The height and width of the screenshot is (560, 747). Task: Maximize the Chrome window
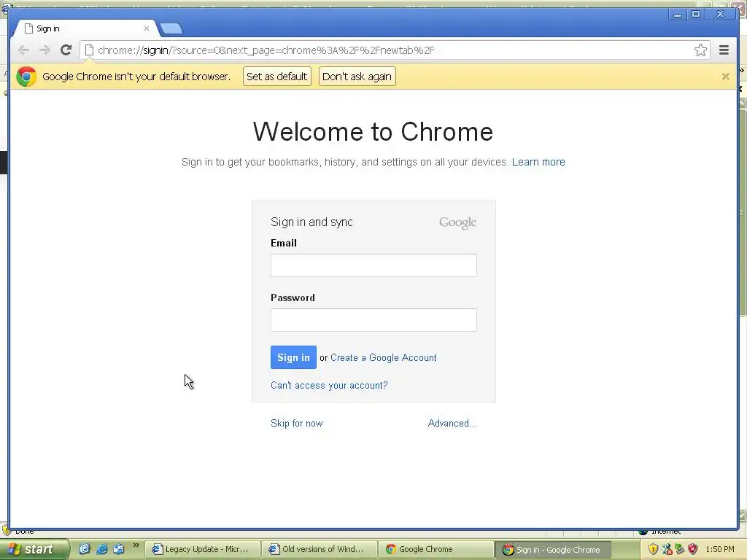coord(695,15)
